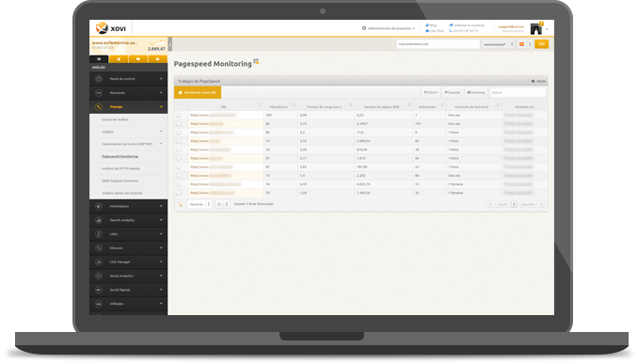Check the row with YSlowScore 90

click(179, 133)
